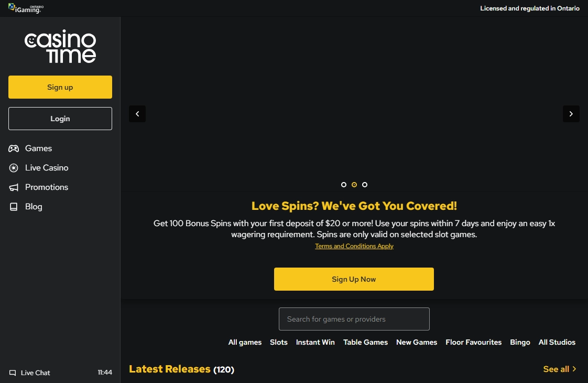Click the Sign Up Now button
The image size is (588, 383).
[x=354, y=279]
